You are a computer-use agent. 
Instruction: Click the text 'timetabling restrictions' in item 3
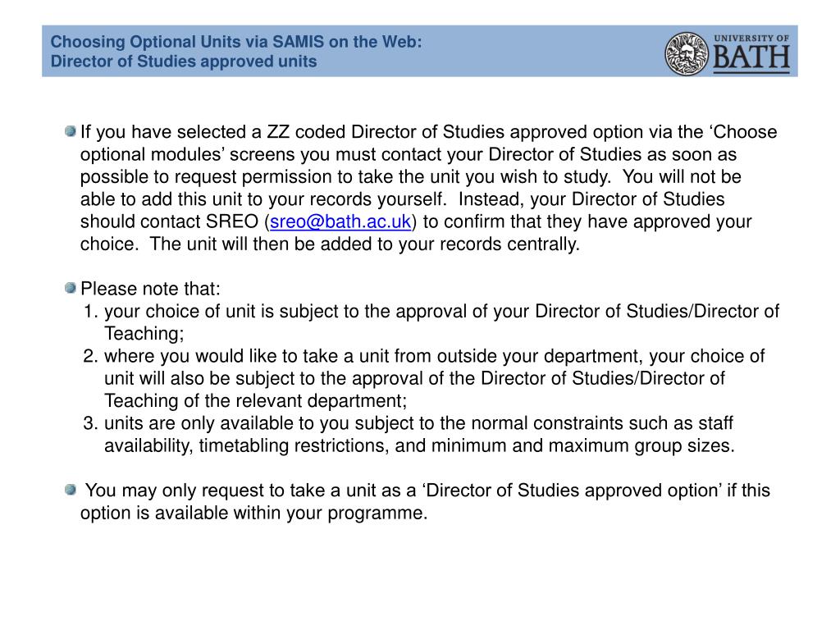coord(294,445)
